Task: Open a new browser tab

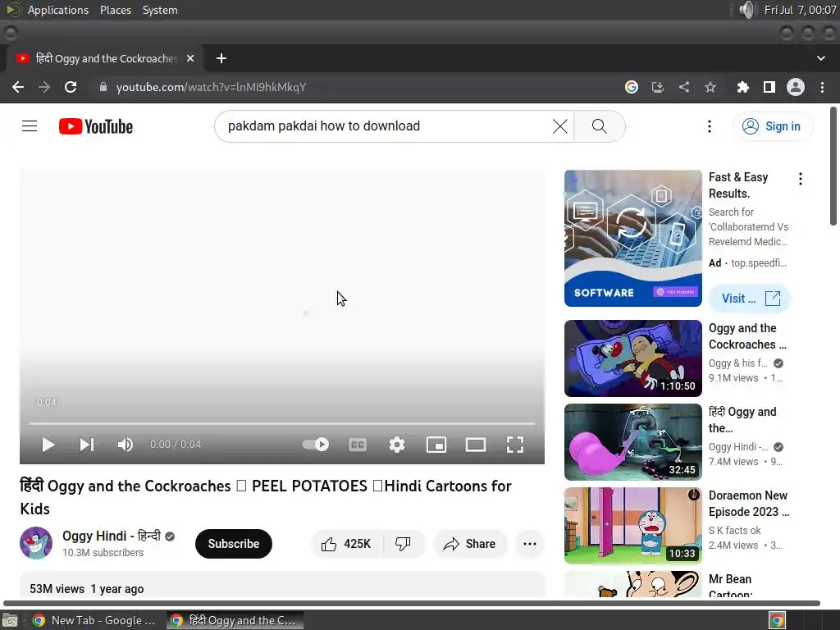Action: point(221,58)
